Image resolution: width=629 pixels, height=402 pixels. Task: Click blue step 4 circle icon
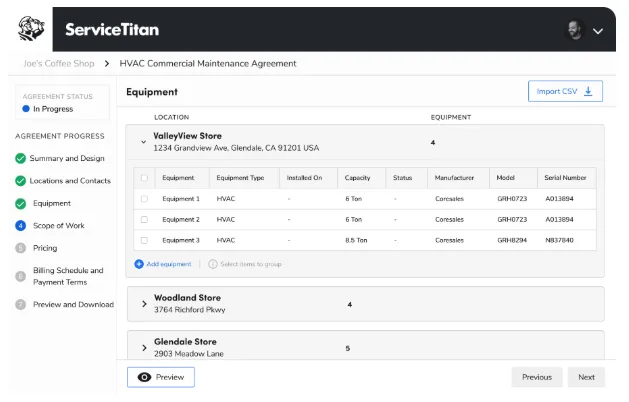tap(20, 226)
